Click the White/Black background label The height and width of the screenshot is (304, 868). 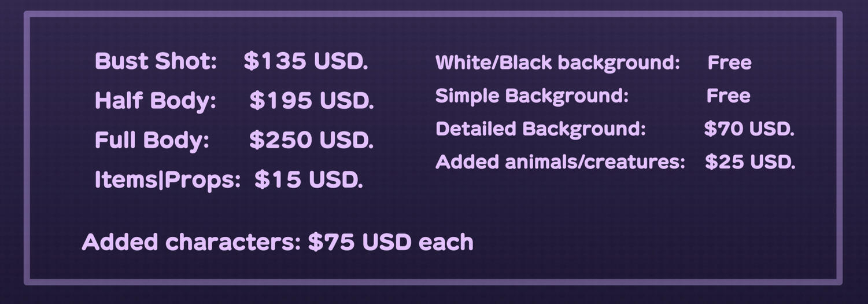pyautogui.click(x=557, y=63)
